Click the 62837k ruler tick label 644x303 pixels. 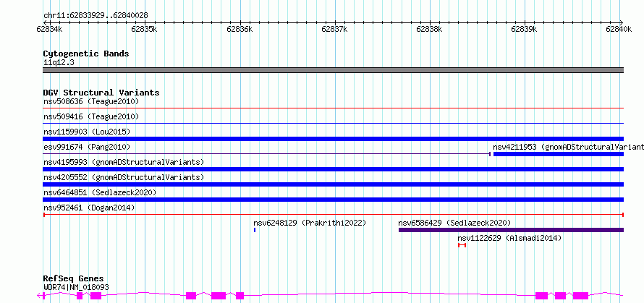pyautogui.click(x=334, y=29)
